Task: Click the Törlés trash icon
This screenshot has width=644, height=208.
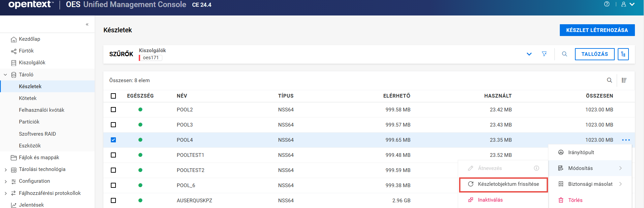Action: (x=561, y=200)
